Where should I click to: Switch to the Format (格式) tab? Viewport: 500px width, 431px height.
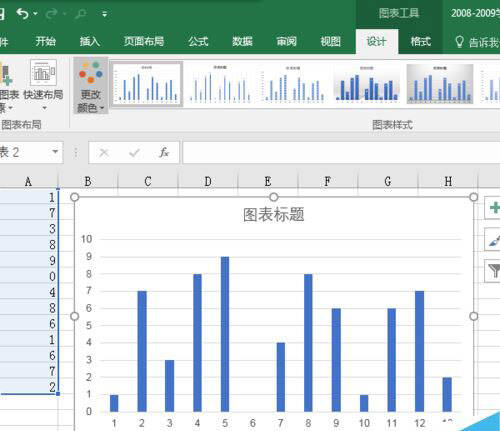(420, 41)
